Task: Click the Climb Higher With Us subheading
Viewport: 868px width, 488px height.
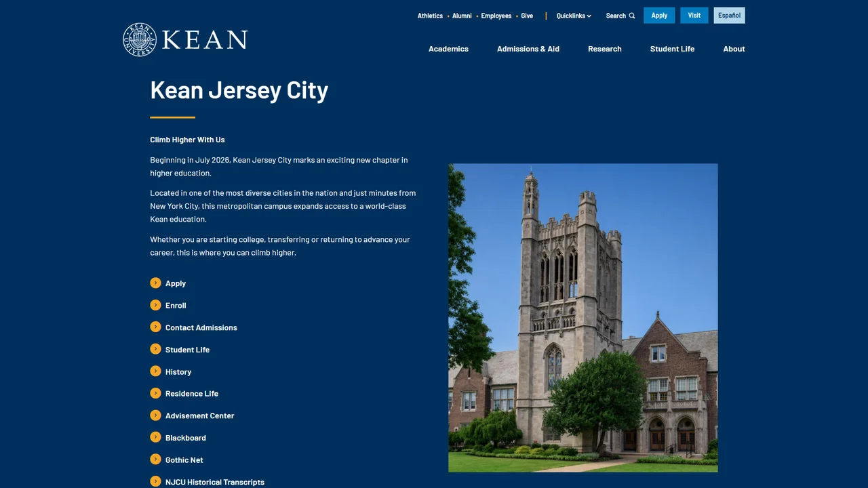Action: 187,140
